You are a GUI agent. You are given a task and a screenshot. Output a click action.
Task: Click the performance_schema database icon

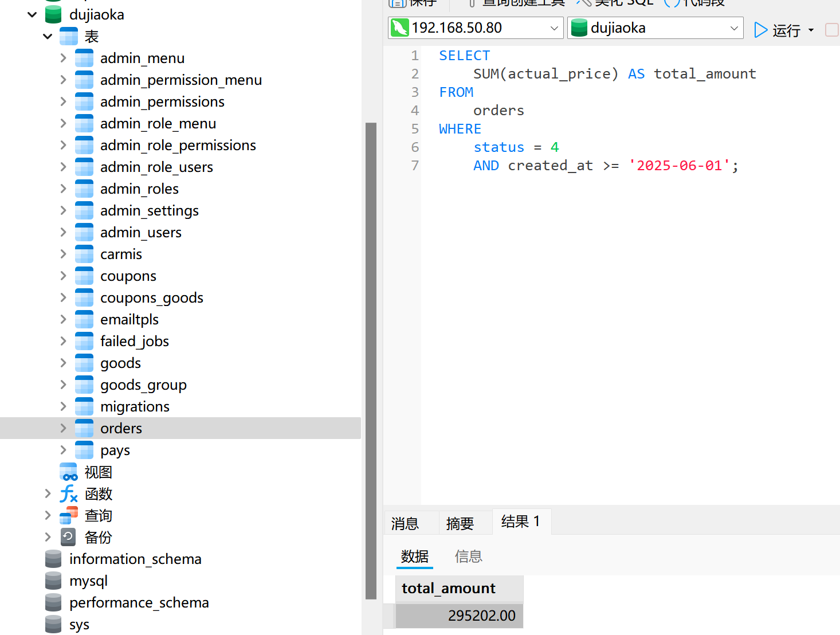click(53, 603)
